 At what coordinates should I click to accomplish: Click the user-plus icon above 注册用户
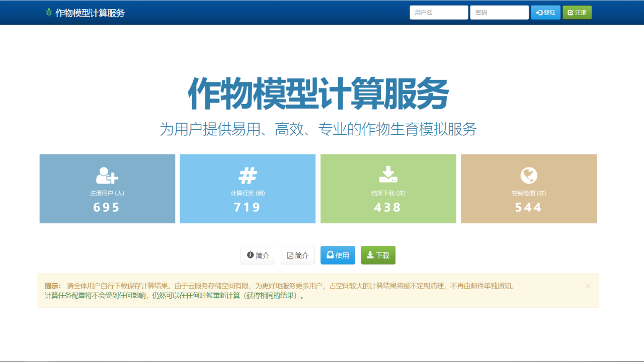[x=107, y=175]
